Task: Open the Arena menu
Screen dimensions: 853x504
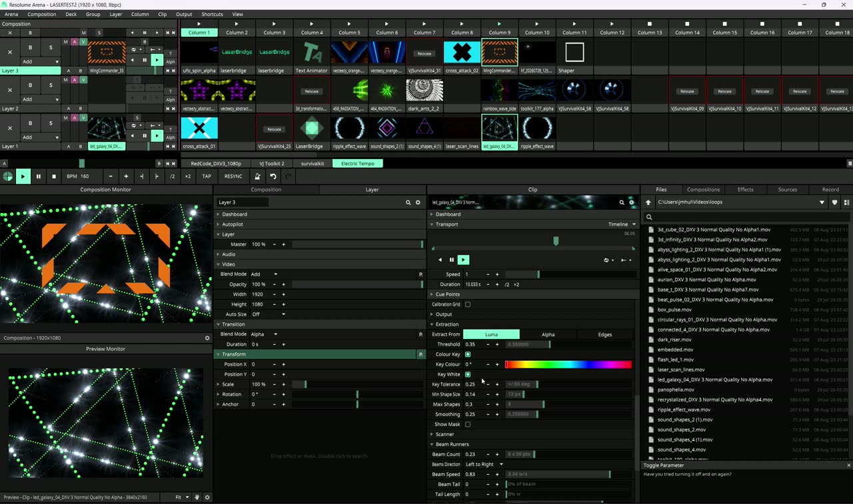Action: (11, 14)
